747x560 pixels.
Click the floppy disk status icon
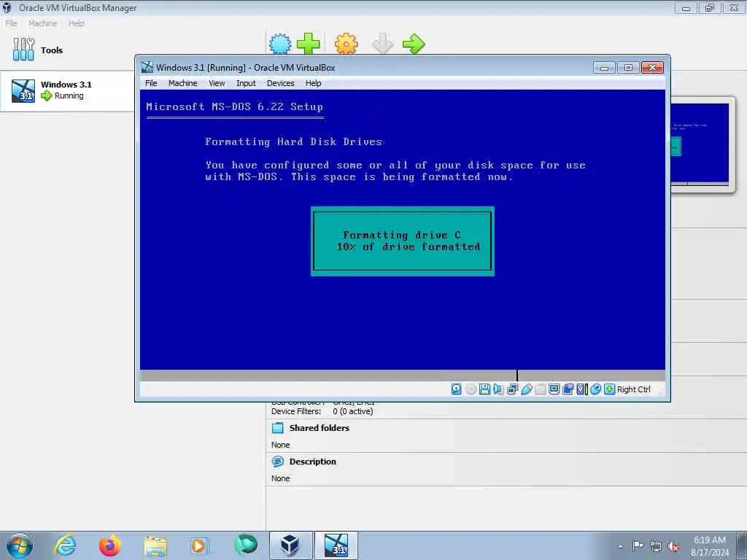coord(484,389)
